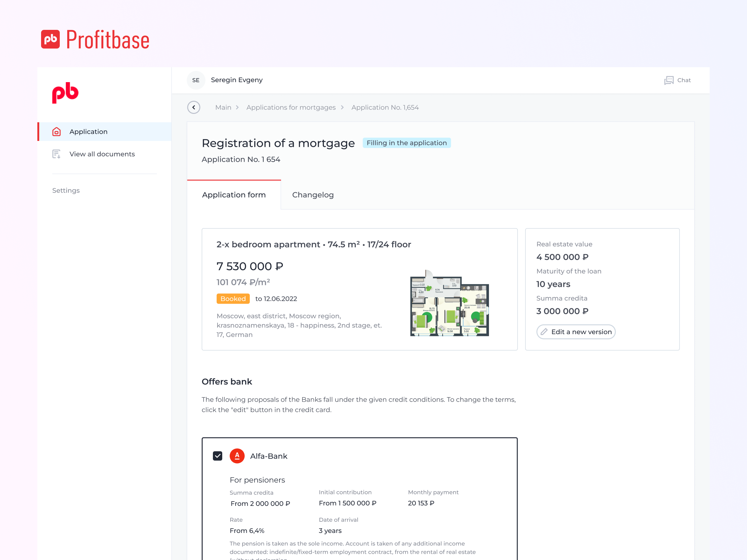This screenshot has height=560, width=747.
Task: Click Edit a new version button
Action: [576, 332]
